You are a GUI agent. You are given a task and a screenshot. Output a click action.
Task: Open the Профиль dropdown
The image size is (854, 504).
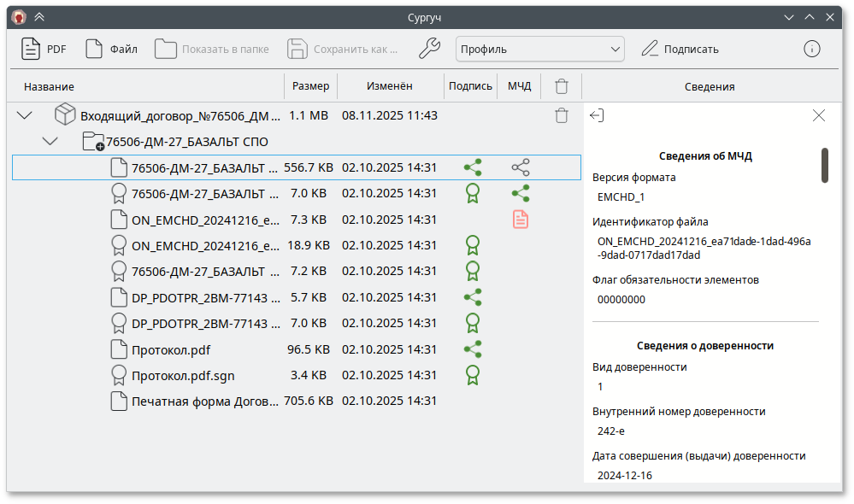pos(539,49)
